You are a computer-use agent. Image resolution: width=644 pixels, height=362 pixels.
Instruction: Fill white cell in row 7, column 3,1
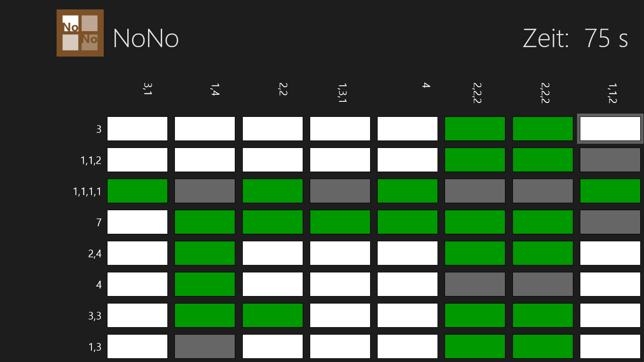pos(137,222)
